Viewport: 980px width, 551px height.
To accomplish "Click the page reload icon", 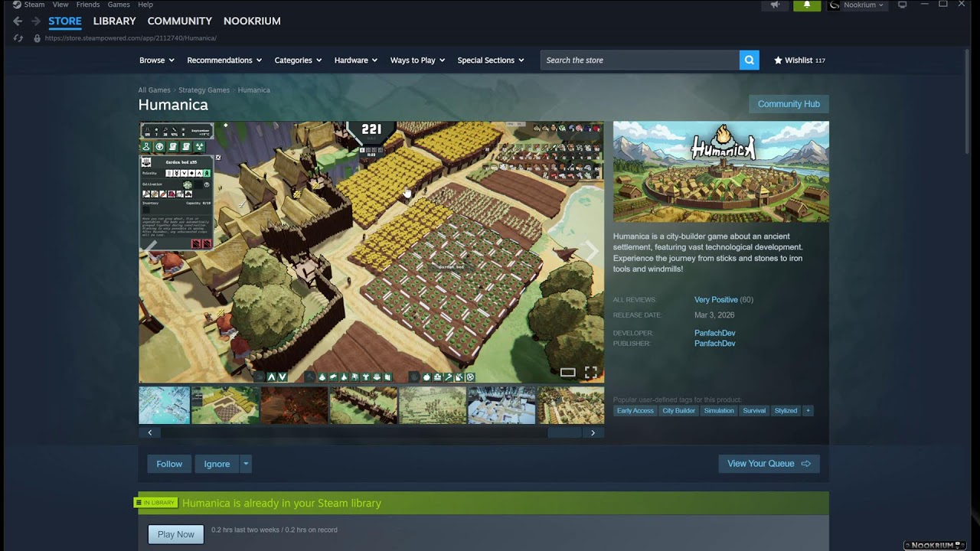I will click(18, 38).
